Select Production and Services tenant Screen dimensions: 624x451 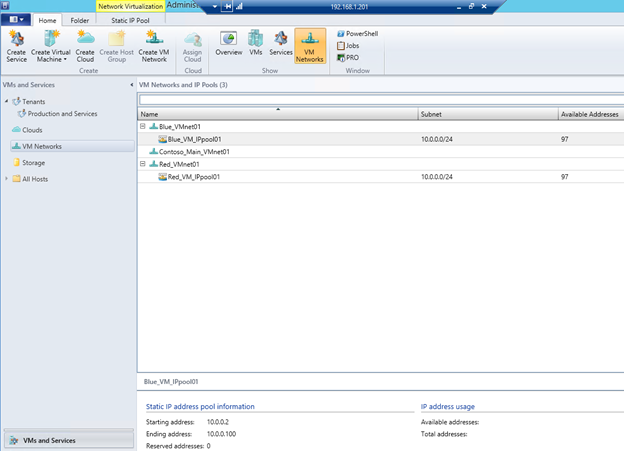(x=57, y=114)
